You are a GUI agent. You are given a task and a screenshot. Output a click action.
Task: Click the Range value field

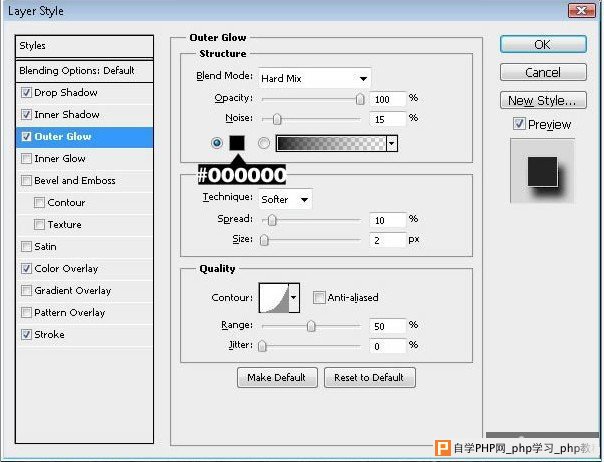(387, 326)
